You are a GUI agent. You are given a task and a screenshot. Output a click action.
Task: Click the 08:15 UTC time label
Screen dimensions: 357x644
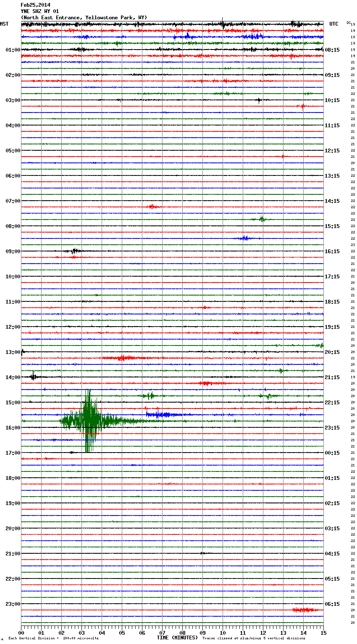[x=332, y=50]
